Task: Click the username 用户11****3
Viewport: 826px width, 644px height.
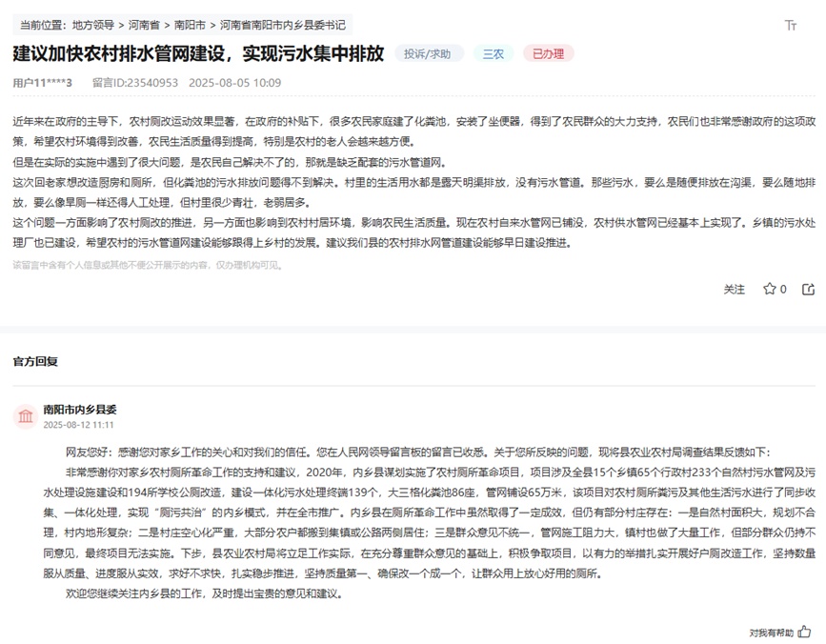Action: pos(43,83)
